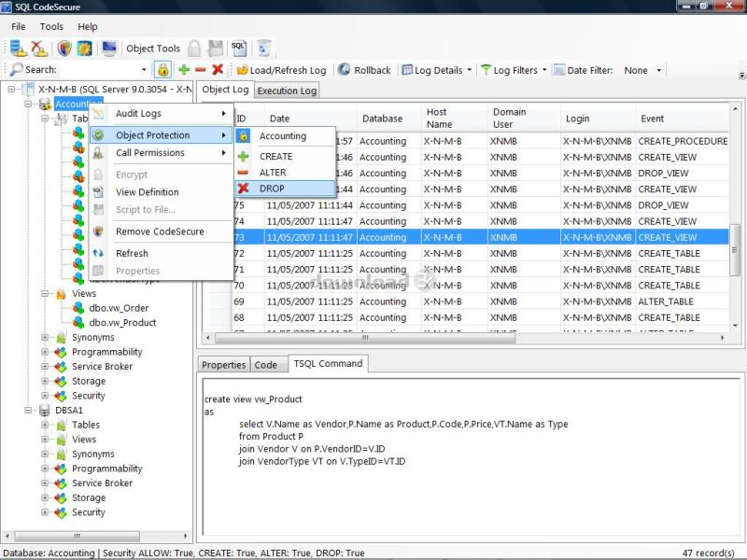747x560 pixels.
Task: Select Object Protection in context menu
Action: (x=161, y=135)
